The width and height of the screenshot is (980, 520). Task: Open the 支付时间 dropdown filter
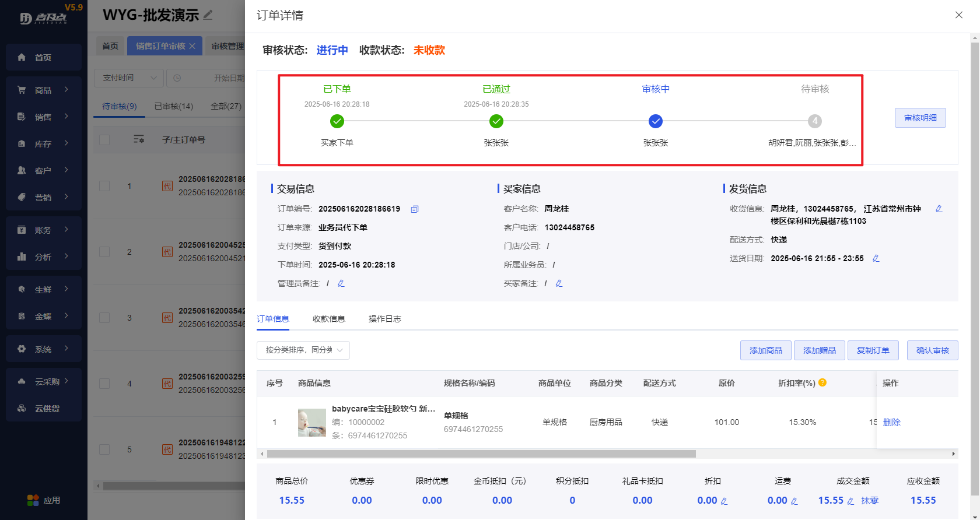(129, 78)
